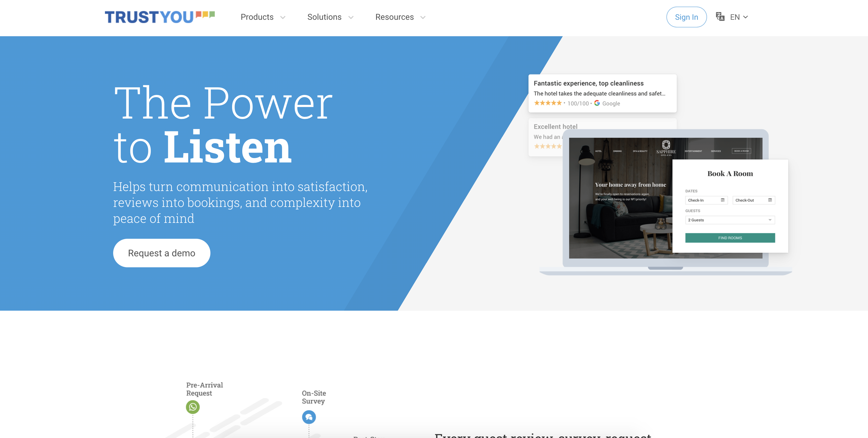Click the Sign In button

[686, 17]
